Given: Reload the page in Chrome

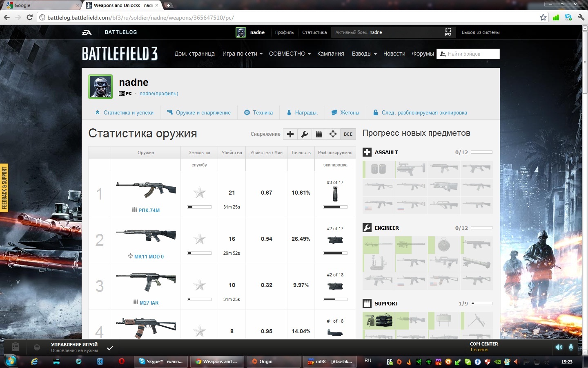Looking at the screenshot, I should point(29,17).
